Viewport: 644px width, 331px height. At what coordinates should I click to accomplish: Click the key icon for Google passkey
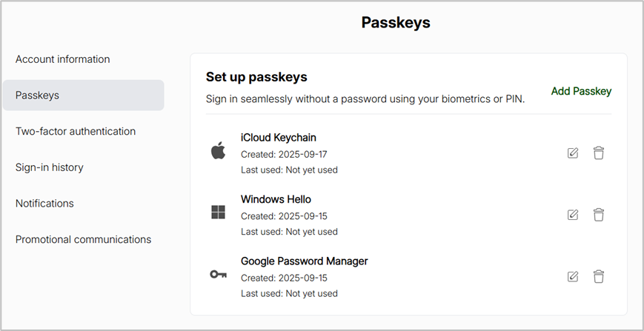click(x=218, y=275)
